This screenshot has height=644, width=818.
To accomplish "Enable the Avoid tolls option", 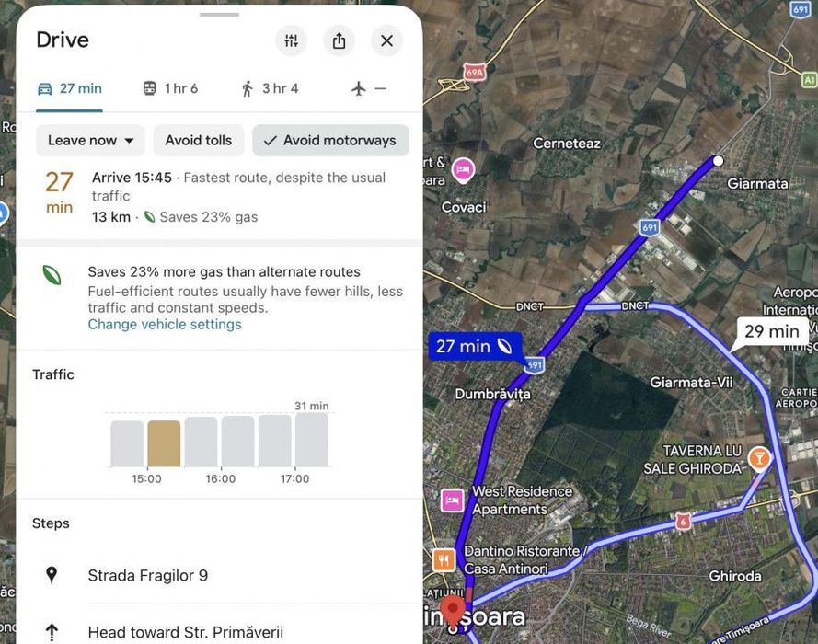I will [x=198, y=141].
